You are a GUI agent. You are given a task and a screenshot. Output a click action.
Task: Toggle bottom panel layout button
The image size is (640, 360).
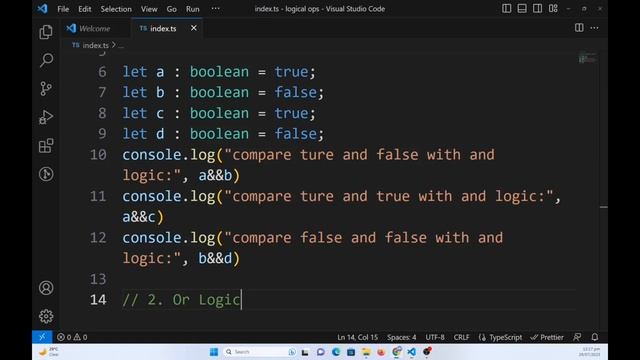point(522,9)
